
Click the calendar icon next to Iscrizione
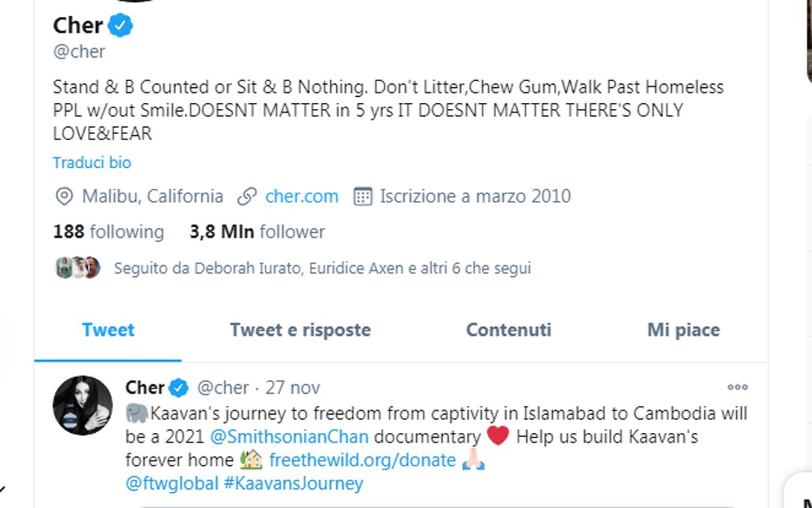[363, 197]
